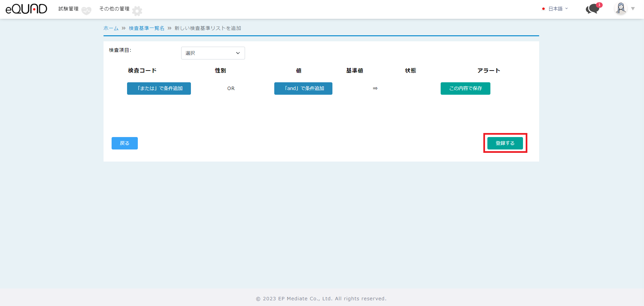The width and height of the screenshot is (644, 306).
Task: Click the user avatar picture
Action: 620,8
